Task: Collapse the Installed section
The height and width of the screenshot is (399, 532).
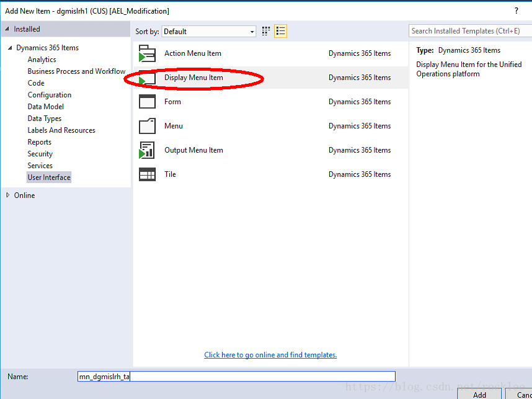Action: tap(7, 29)
